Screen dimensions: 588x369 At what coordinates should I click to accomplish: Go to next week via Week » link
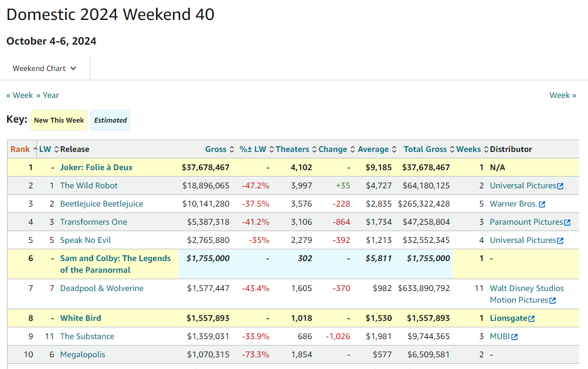(x=563, y=96)
